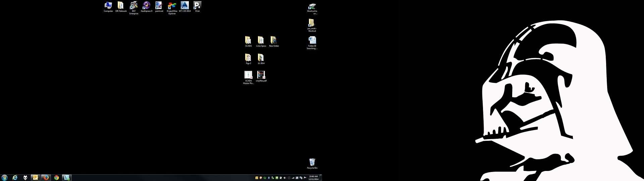This screenshot has width=644, height=181.
Task: Select the vinylflex.pdf file
Action: (261, 76)
